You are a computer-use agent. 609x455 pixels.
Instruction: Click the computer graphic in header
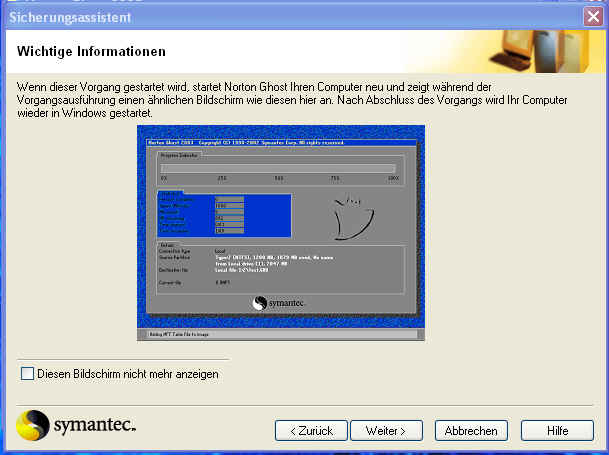click(x=540, y=51)
